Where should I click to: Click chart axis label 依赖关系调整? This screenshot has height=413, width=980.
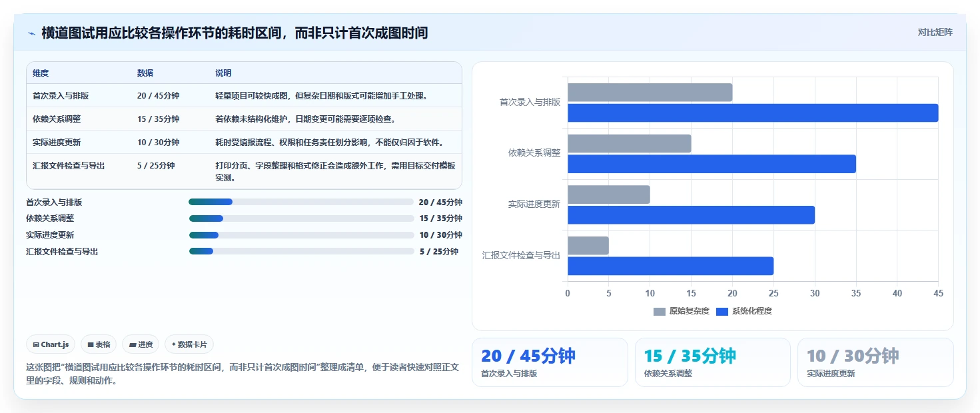[x=534, y=153]
